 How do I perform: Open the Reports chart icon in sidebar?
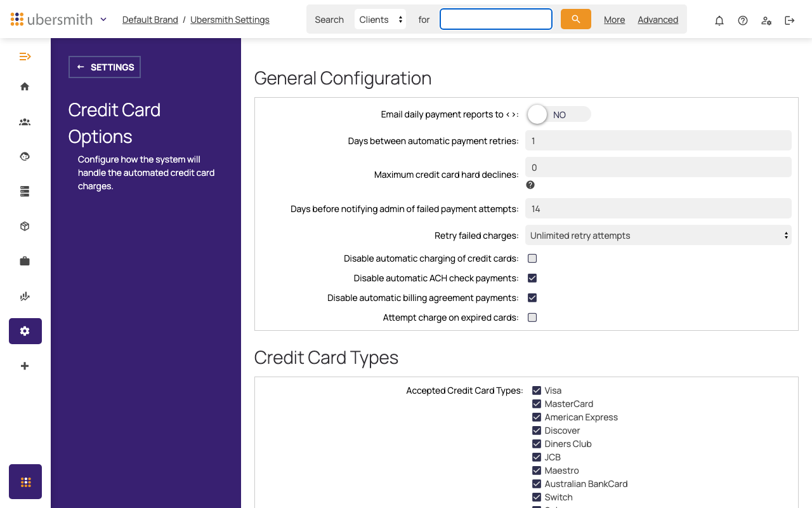pyautogui.click(x=25, y=296)
